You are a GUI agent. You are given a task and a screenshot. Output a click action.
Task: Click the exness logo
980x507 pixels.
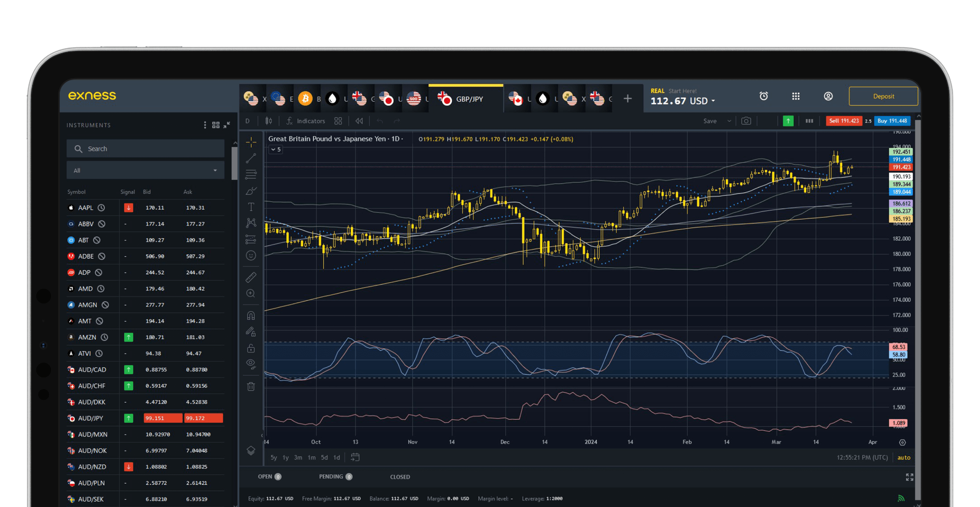pos(92,95)
